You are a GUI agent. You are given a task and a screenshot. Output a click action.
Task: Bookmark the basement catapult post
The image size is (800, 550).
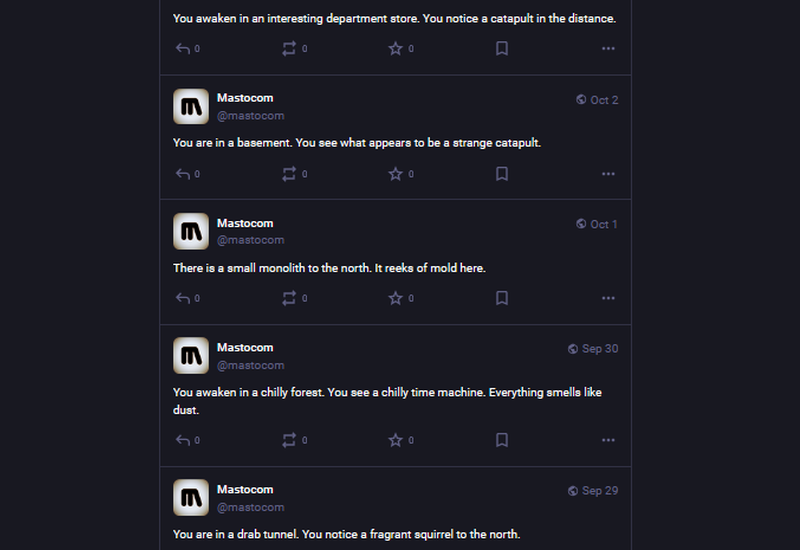coord(502,174)
